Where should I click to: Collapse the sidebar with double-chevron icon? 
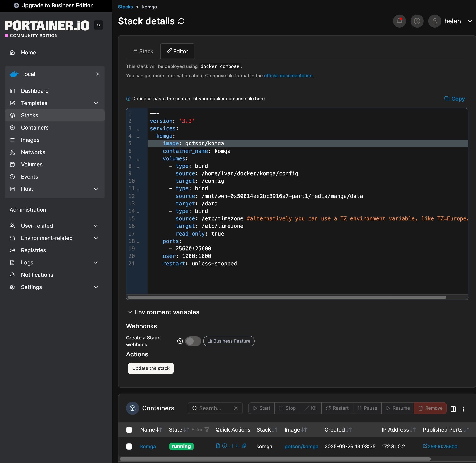click(x=98, y=25)
